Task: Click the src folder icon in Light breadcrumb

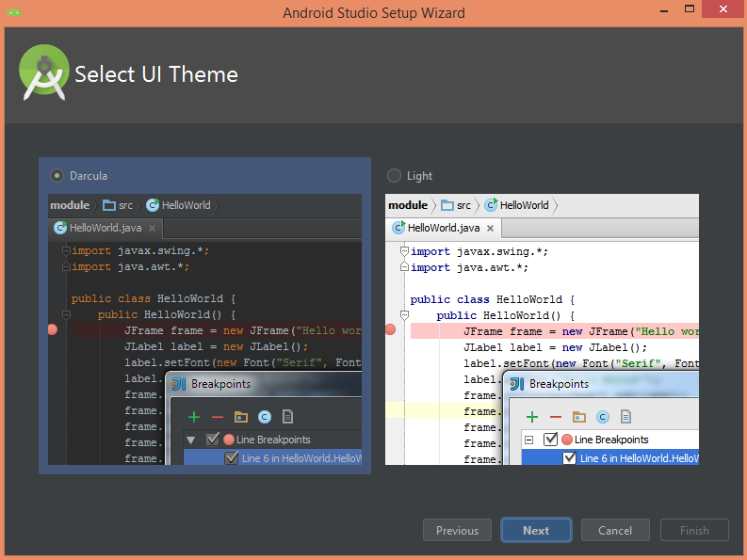Action: 447,205
